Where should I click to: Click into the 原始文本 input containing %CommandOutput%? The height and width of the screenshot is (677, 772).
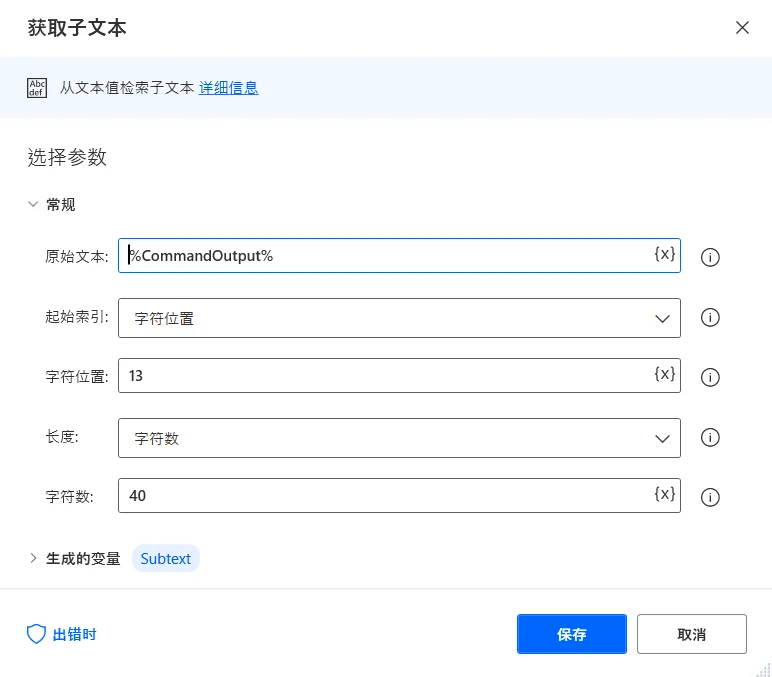click(385, 256)
